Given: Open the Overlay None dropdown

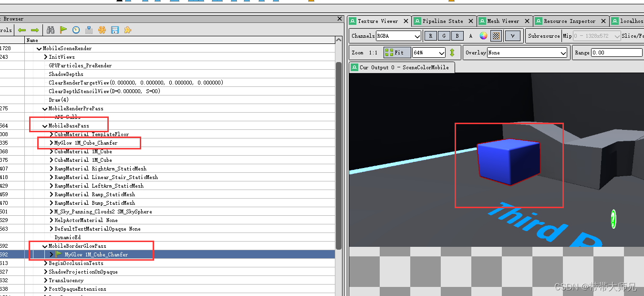Looking at the screenshot, I should click(x=527, y=53).
